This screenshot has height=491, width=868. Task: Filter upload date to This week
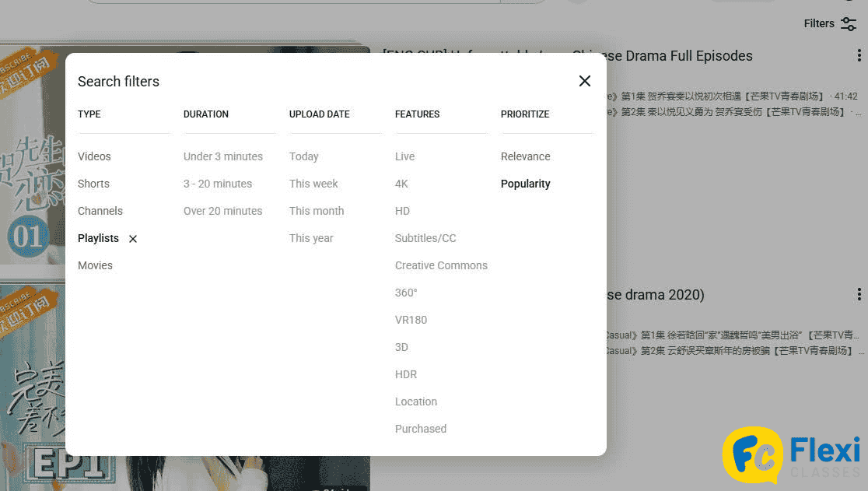(313, 184)
